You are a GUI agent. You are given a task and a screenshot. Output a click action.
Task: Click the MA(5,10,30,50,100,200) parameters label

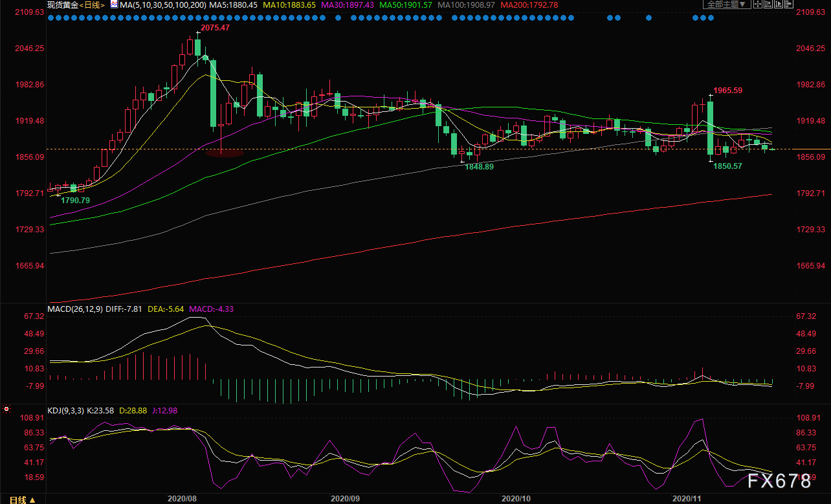coord(163,5)
